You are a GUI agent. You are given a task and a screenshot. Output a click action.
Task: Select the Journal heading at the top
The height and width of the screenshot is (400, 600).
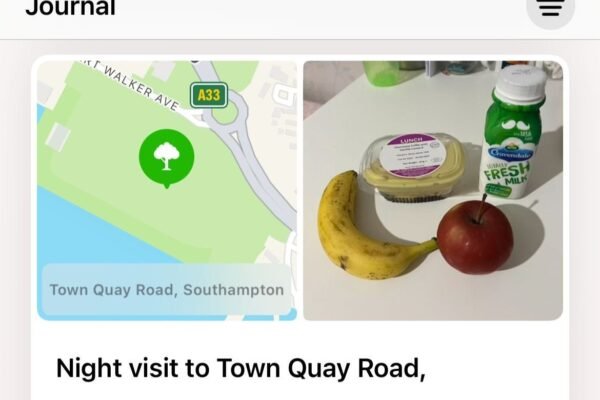pos(70,8)
